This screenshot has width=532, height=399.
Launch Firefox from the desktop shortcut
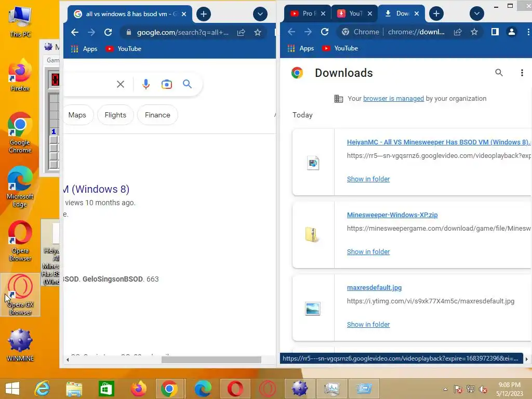tap(20, 75)
